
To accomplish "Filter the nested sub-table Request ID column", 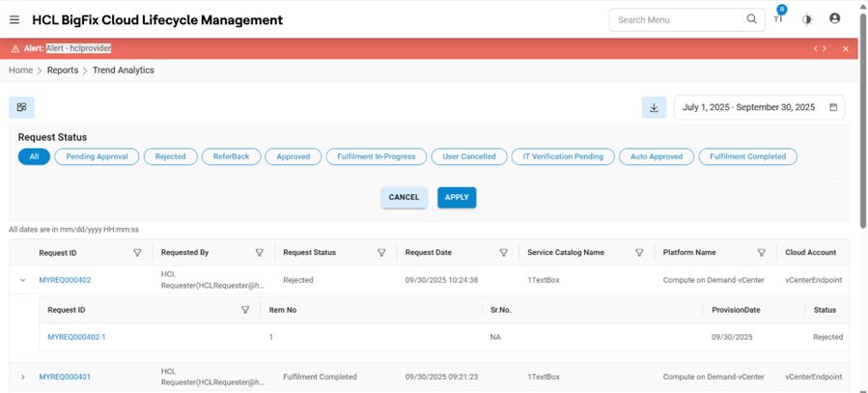I will (245, 310).
